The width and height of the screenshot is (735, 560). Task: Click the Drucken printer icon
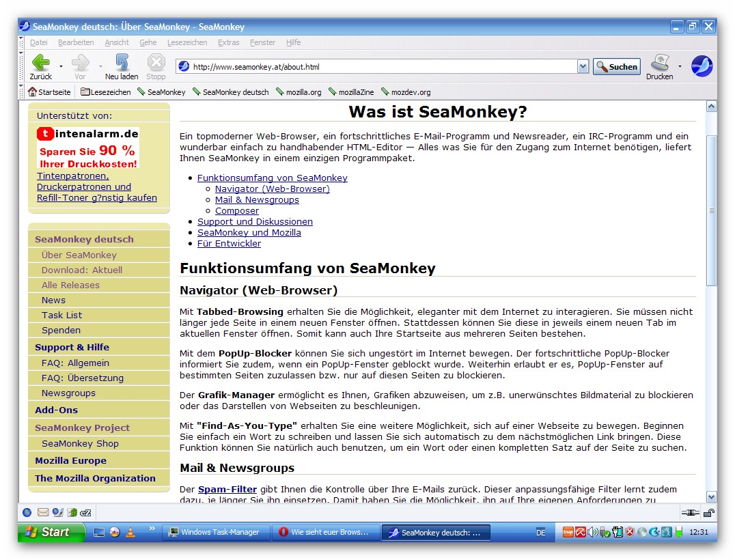pyautogui.click(x=659, y=64)
